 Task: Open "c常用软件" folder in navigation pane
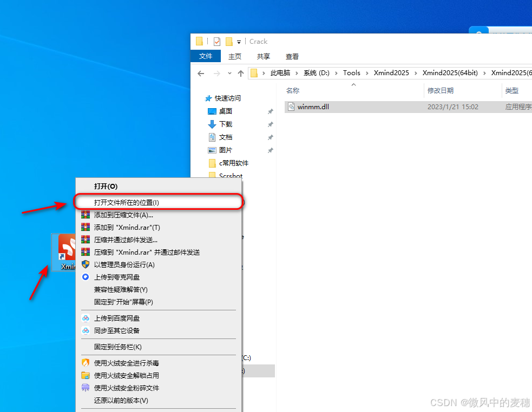[228, 163]
